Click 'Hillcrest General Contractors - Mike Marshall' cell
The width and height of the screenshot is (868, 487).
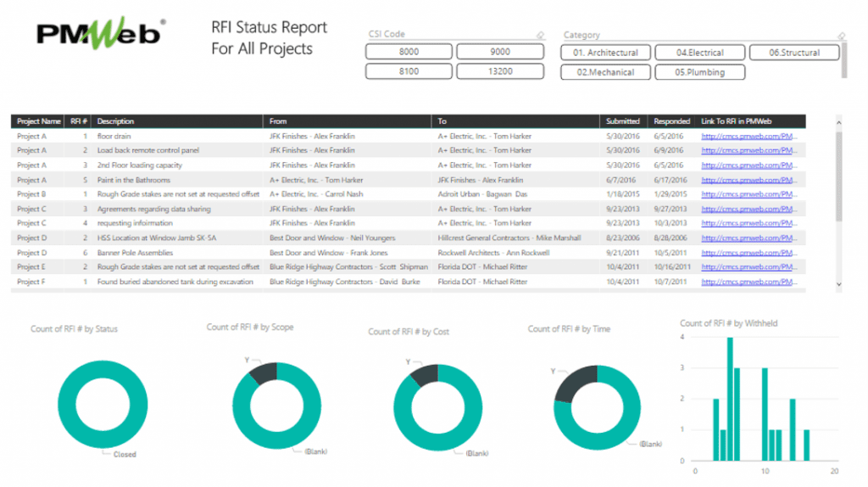[x=509, y=238]
